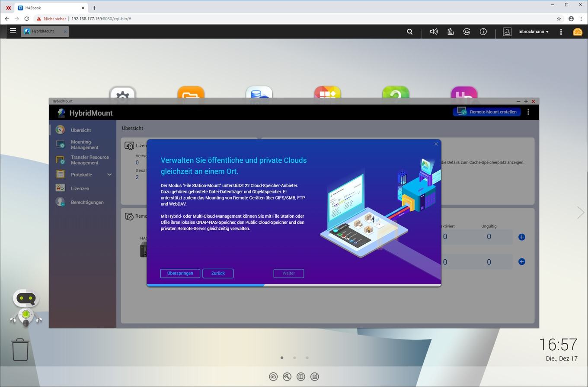
Task: Bookmark page with the star icon
Action: pos(559,19)
